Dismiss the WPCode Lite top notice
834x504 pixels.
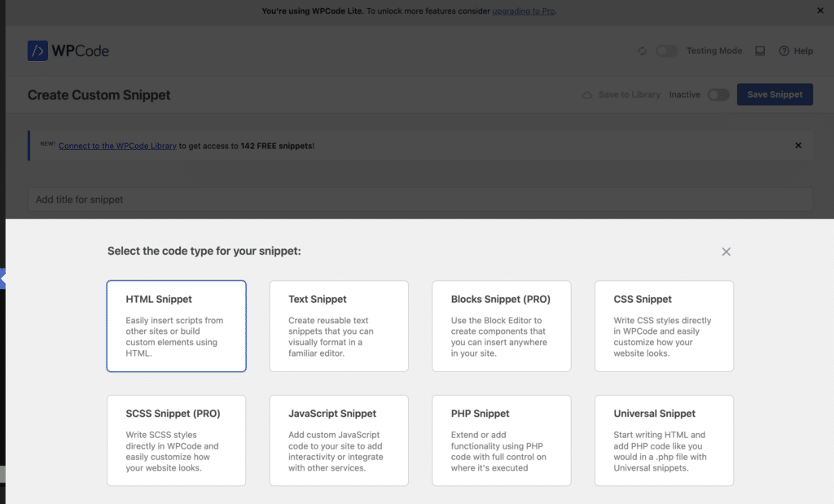820,11
